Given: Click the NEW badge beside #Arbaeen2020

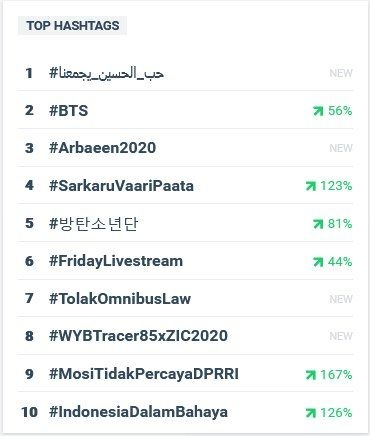Looking at the screenshot, I should tap(341, 148).
